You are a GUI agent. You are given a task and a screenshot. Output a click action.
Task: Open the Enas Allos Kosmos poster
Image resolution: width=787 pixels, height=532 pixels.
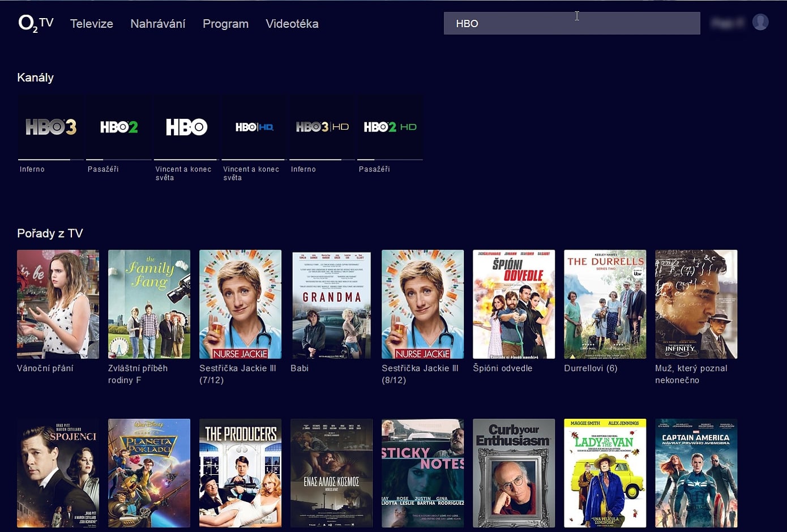(331, 473)
